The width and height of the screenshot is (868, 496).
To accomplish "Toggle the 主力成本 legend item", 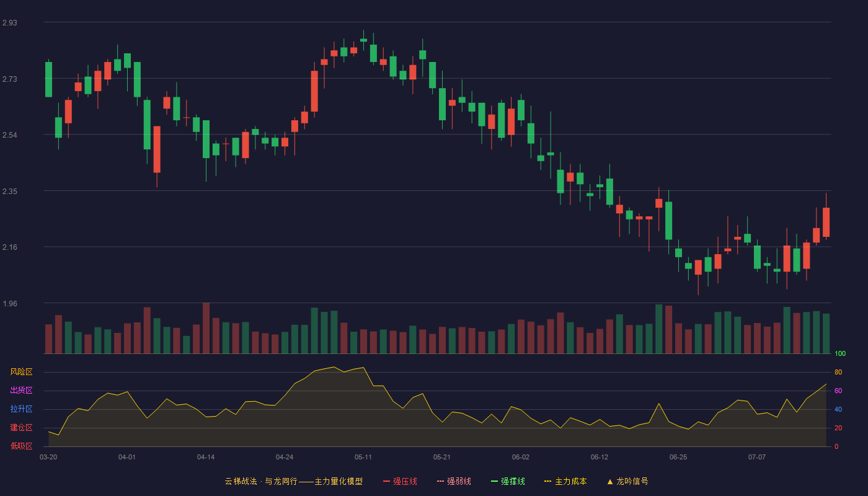I will pyautogui.click(x=565, y=481).
